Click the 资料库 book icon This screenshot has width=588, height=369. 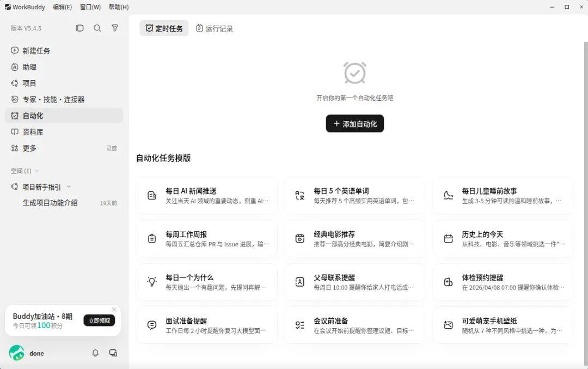[15, 132]
